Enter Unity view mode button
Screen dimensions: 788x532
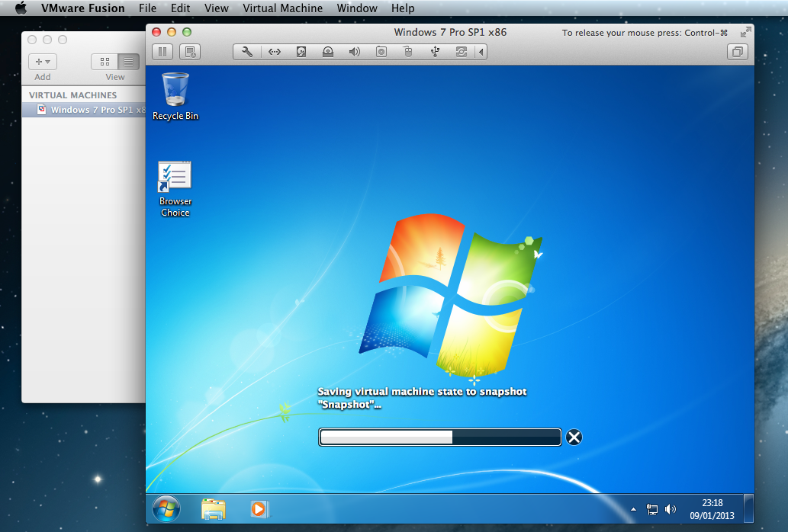738,52
